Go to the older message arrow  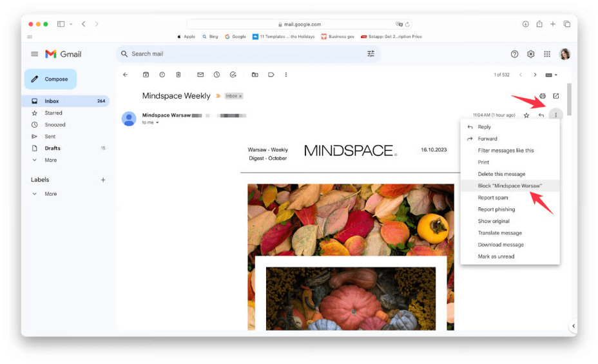tap(535, 75)
